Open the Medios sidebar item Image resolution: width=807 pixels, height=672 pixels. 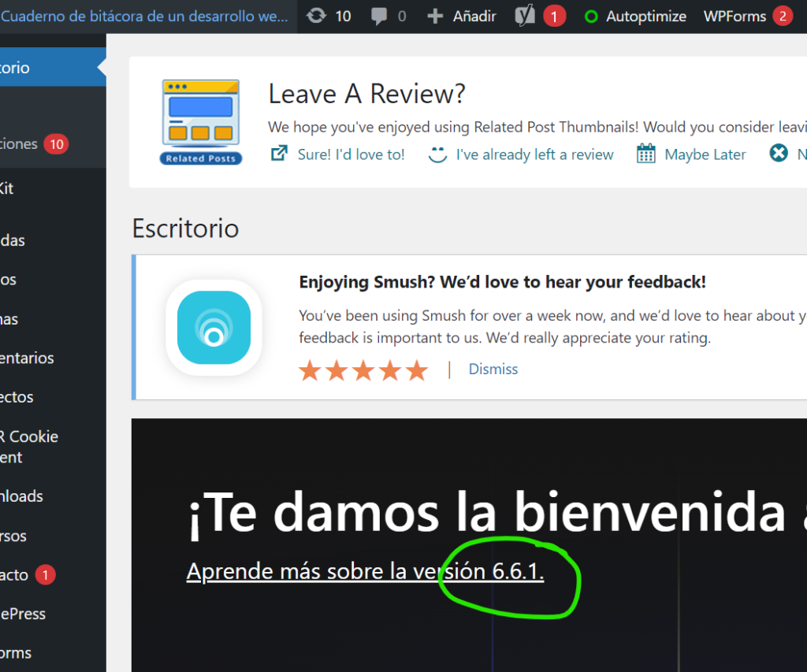pyautogui.click(x=51, y=280)
